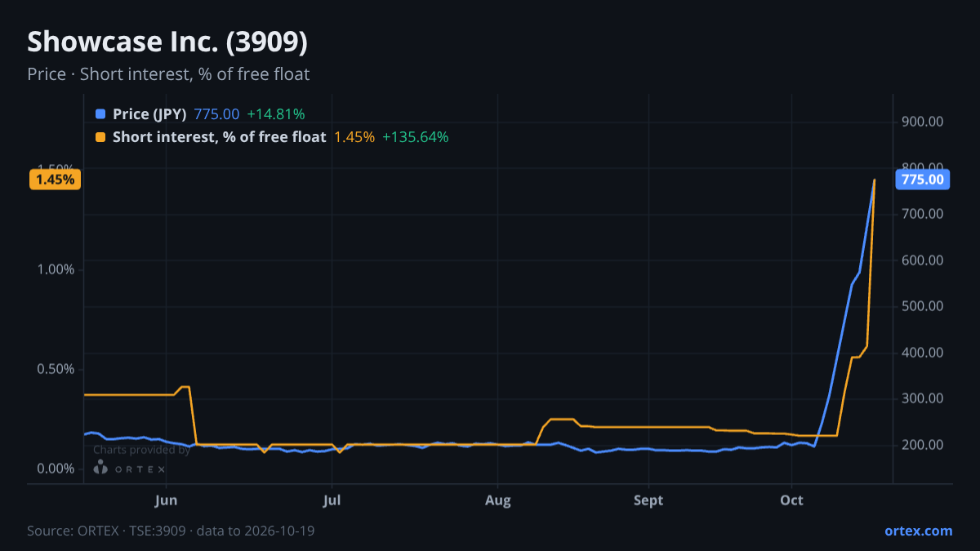Click the 1.00% left axis label
Viewport: 980px width, 551px height.
pos(56,269)
